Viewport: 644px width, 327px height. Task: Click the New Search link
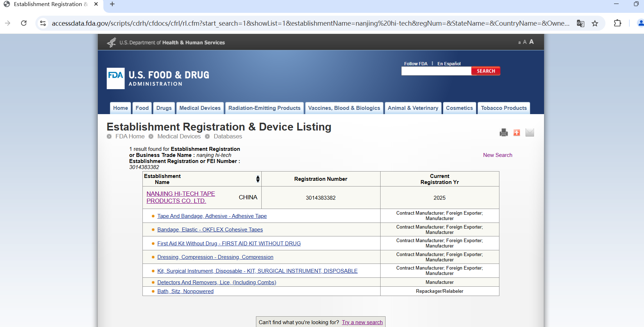[x=498, y=155]
